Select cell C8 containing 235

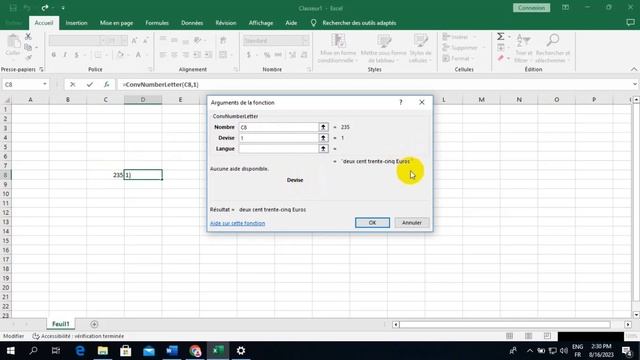(x=105, y=175)
